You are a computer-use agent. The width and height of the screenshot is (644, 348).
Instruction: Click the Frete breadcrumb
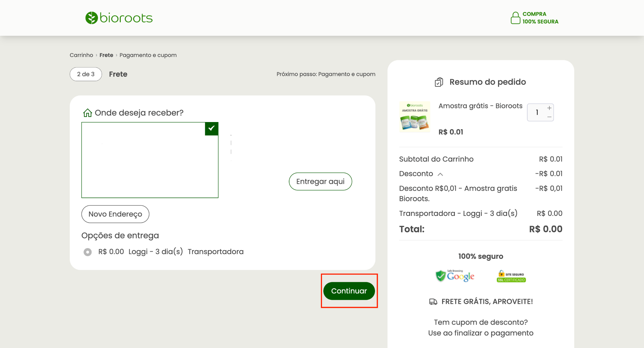pos(106,55)
